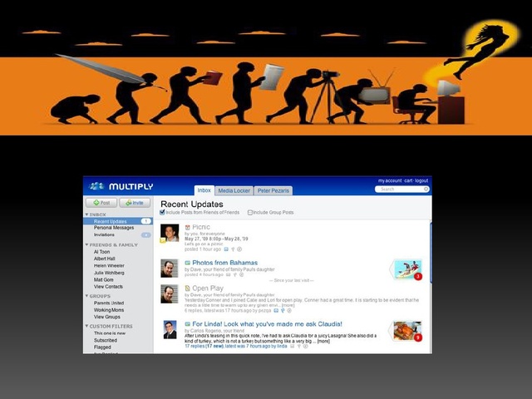Click the updates list vertical scrollbar
The width and height of the screenshot is (532, 399).
pos(431,251)
